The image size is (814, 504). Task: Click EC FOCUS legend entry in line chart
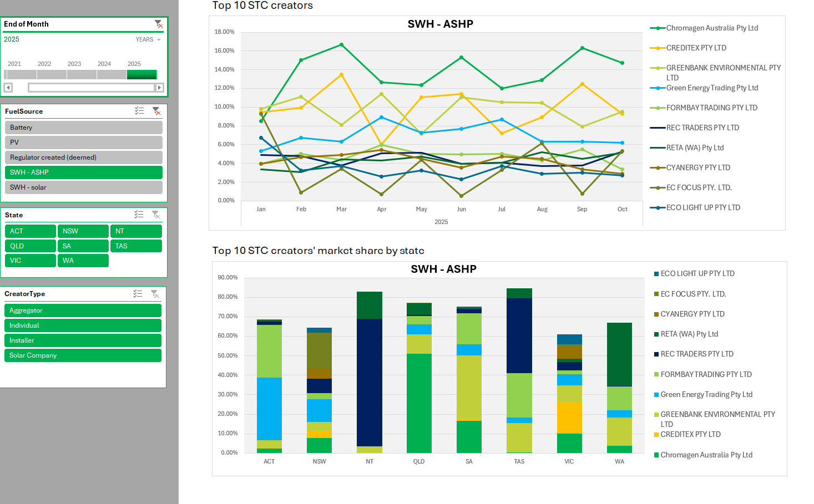pyautogui.click(x=691, y=188)
